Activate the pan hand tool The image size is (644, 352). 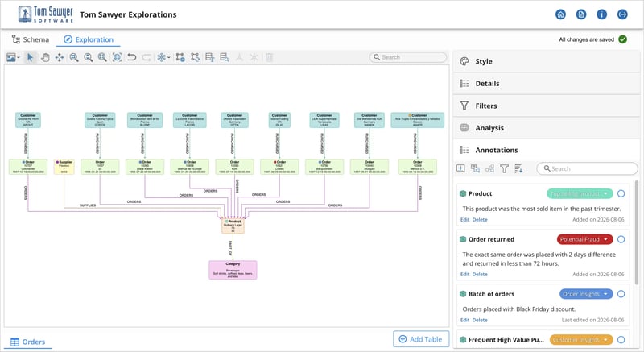pos(45,57)
